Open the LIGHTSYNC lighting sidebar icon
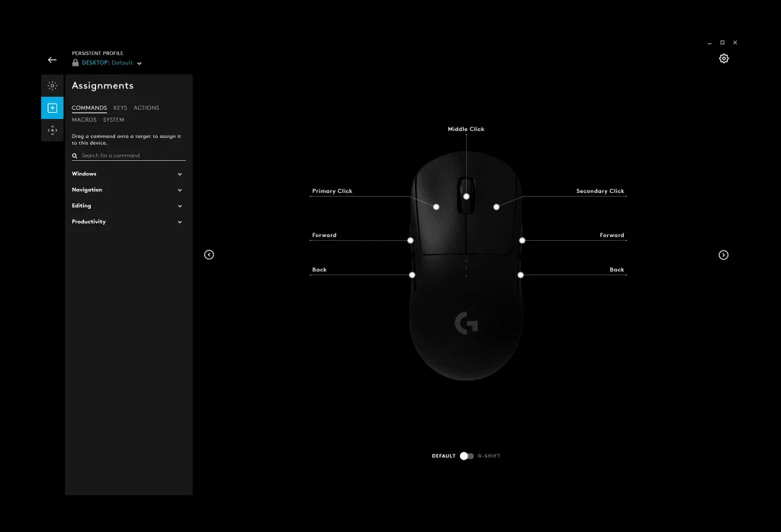Image resolution: width=781 pixels, height=532 pixels. coord(53,86)
